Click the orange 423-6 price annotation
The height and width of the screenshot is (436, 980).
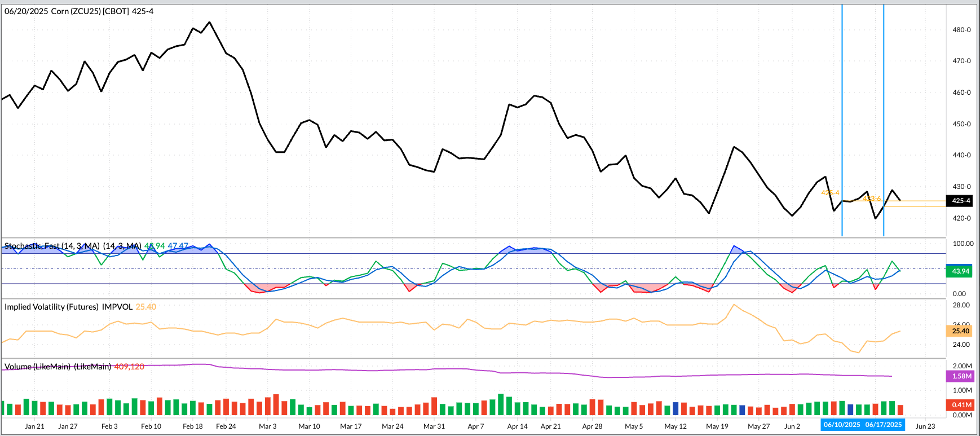click(x=871, y=199)
